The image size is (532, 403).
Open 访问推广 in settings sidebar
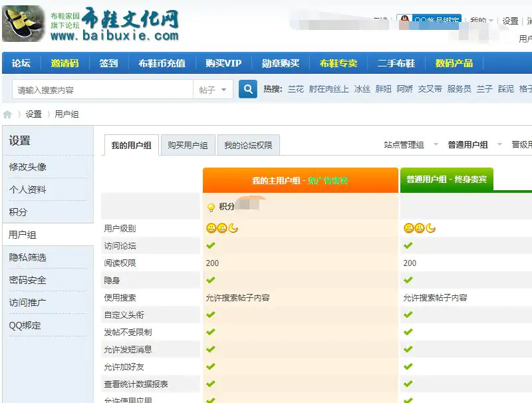pyautogui.click(x=27, y=303)
